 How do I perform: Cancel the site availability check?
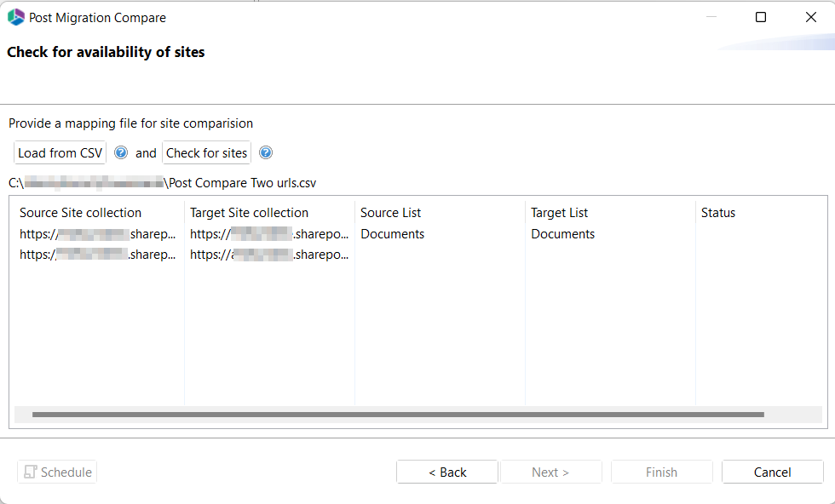[x=772, y=472]
